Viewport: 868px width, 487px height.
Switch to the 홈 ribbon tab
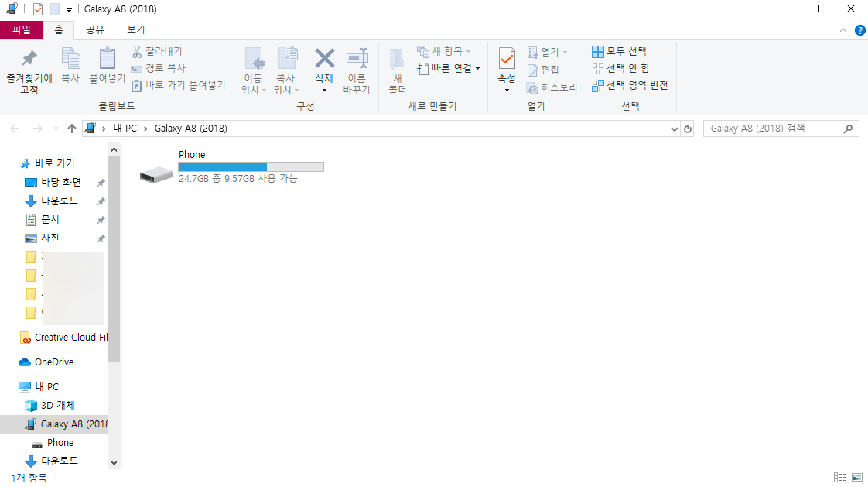[x=59, y=29]
